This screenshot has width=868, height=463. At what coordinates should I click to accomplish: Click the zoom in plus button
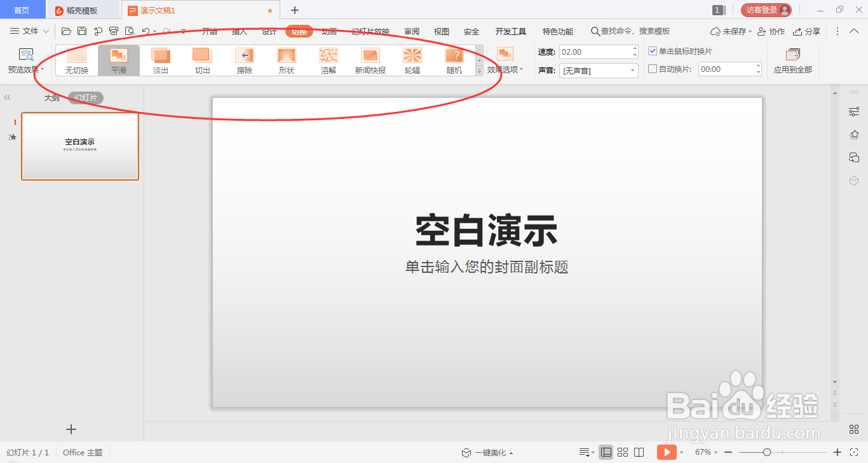[837, 452]
